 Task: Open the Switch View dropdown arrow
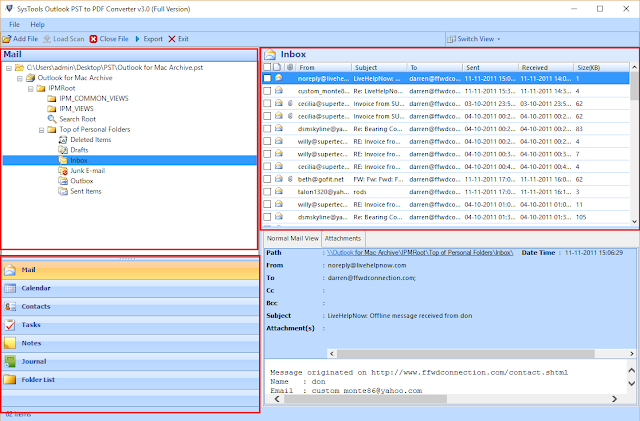click(x=499, y=39)
